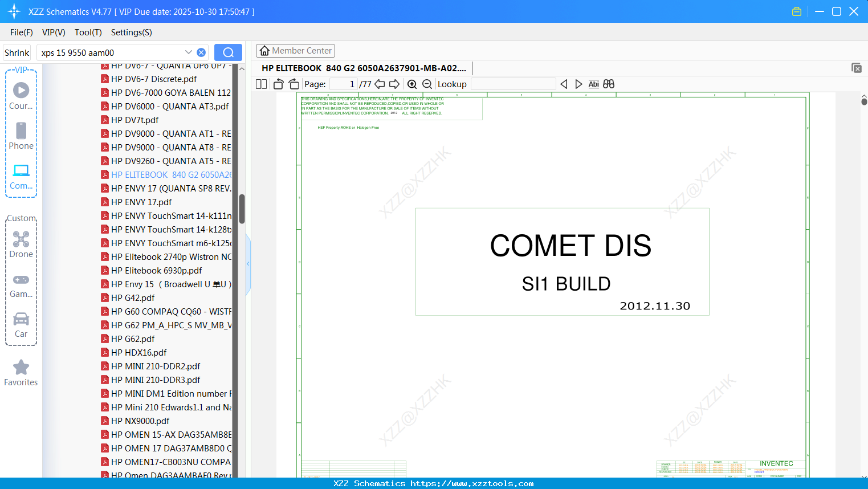Image resolution: width=868 pixels, height=489 pixels.
Task: Open HP G42.pdf
Action: click(128, 298)
